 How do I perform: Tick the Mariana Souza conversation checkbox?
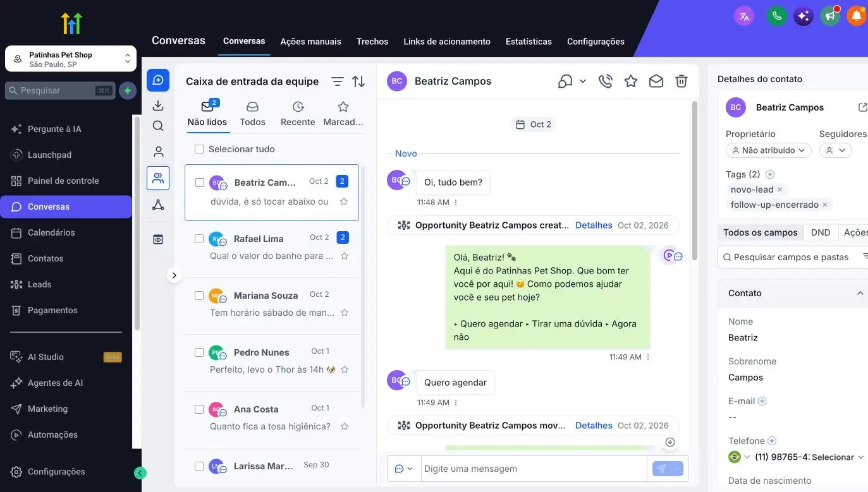coord(199,296)
